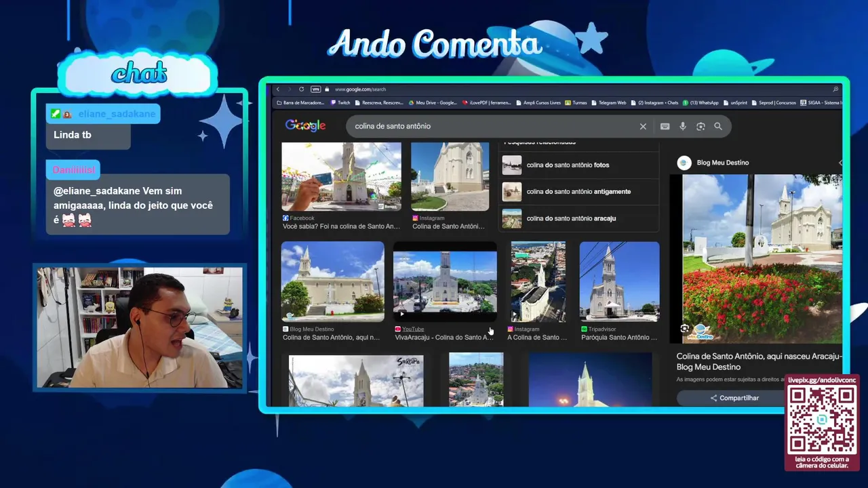Open top Instagram church thumbnail
The width and height of the screenshot is (868, 488).
(450, 176)
